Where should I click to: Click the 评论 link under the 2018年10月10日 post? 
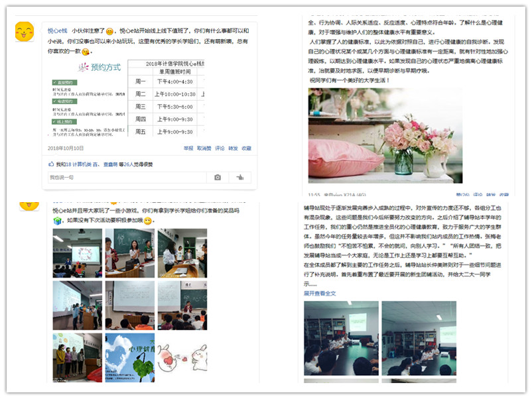click(x=220, y=148)
